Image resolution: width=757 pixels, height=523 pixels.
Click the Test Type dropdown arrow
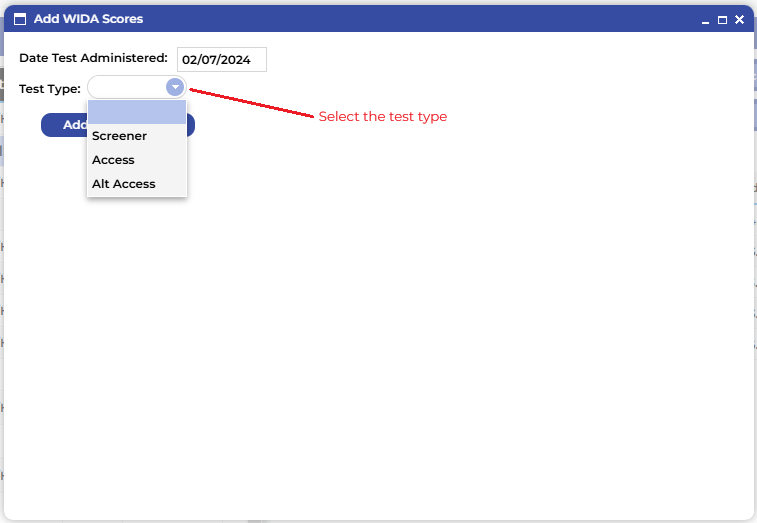pyautogui.click(x=175, y=87)
